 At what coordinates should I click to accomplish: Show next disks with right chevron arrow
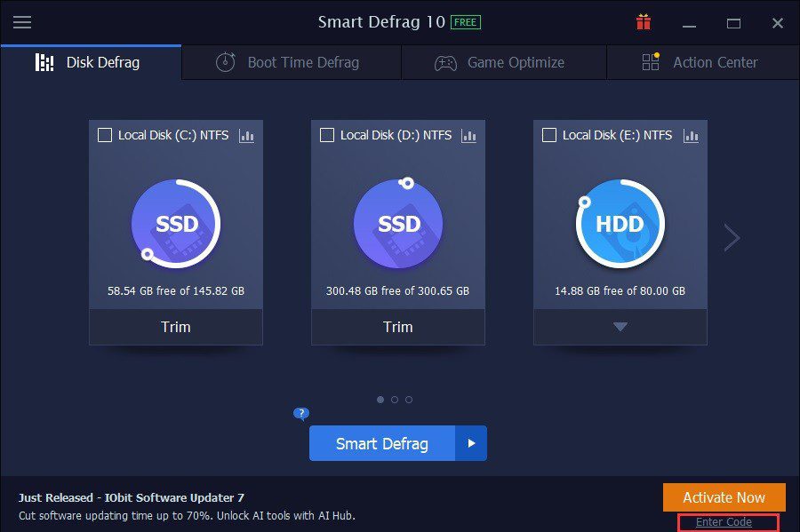732,237
